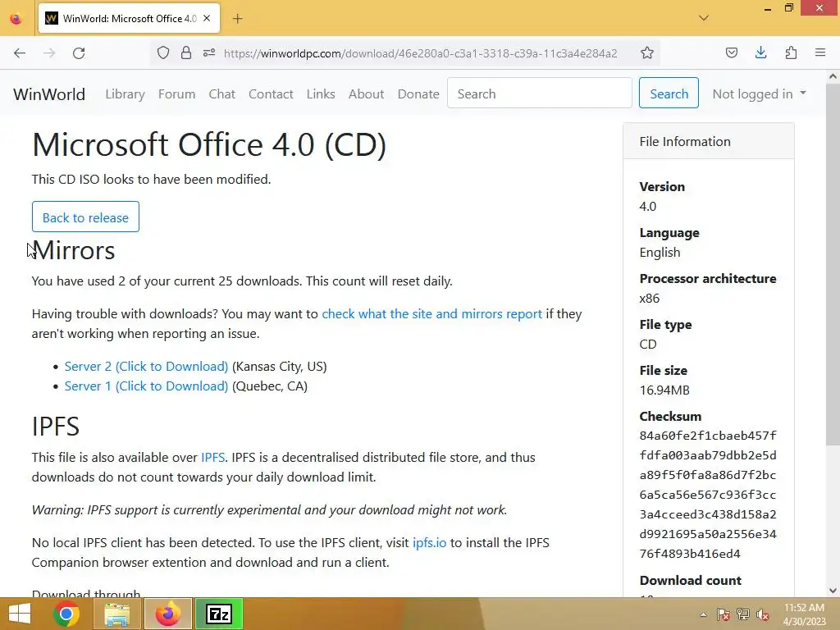Click the File Information panel header
Image resolution: width=840 pixels, height=630 pixels.
[x=708, y=141]
